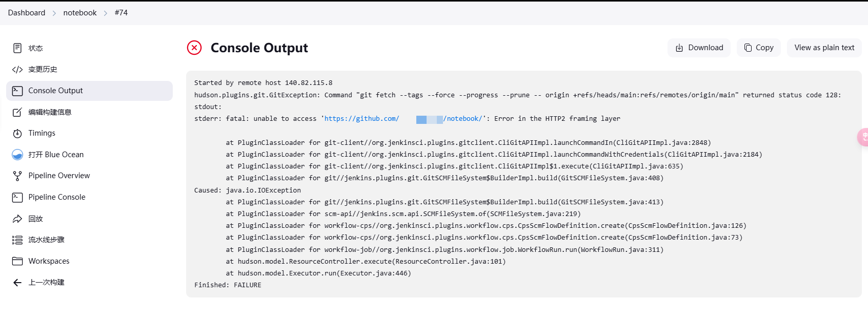The image size is (868, 320).
Task: Copy the console output to clipboard
Action: 758,48
